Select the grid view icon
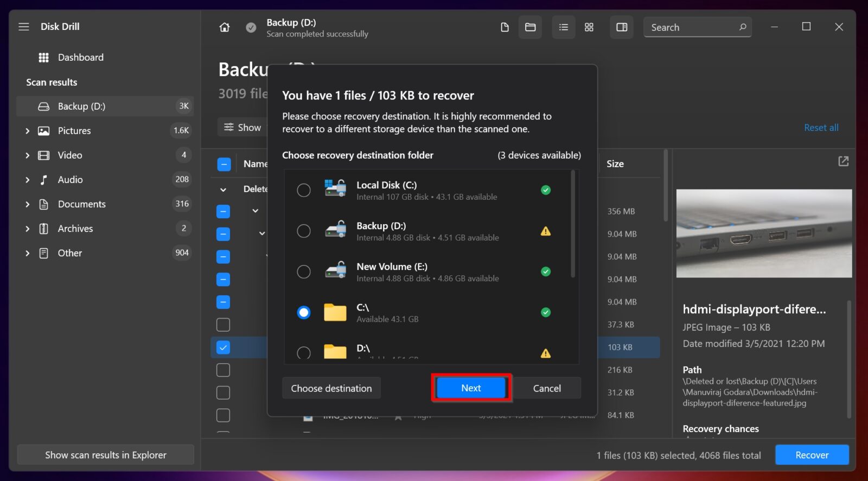 click(x=589, y=27)
